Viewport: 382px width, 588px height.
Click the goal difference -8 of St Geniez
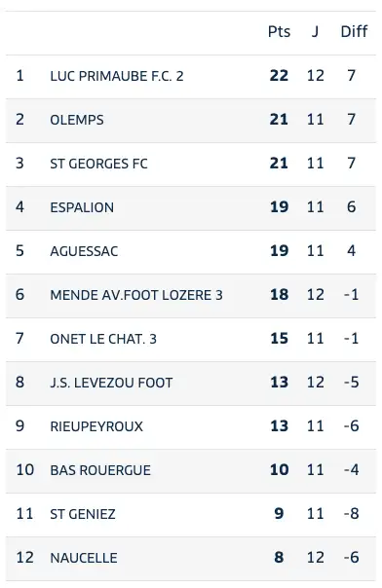point(351,514)
